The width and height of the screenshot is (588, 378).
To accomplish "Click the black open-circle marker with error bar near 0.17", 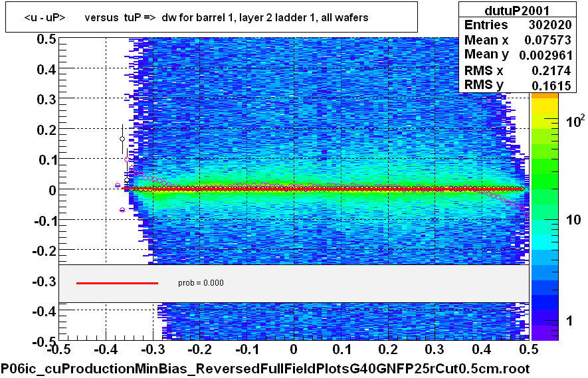I will pyautogui.click(x=122, y=139).
